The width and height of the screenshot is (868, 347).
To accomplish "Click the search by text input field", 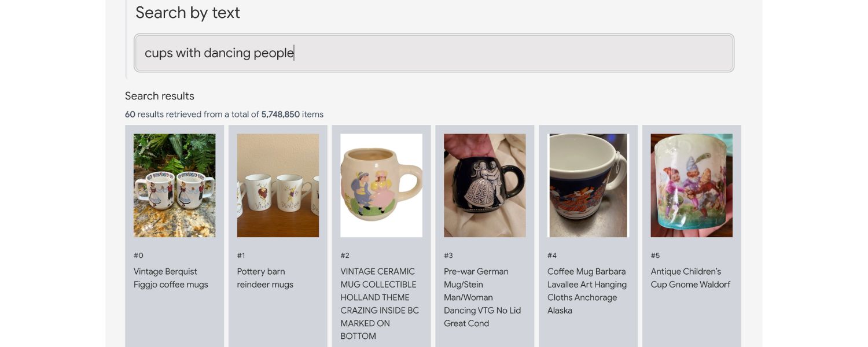I will [434, 53].
